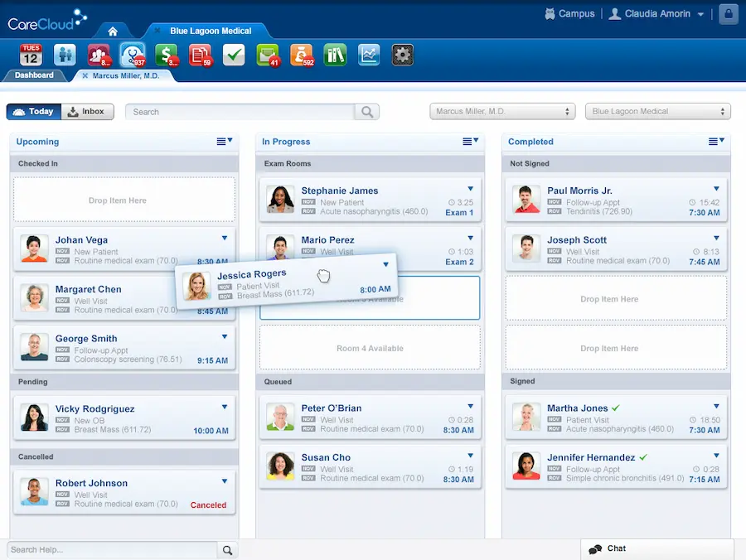This screenshot has height=560, width=746.
Task: Expand the Blue Lagoon Medical facility dropdown
Action: click(657, 111)
